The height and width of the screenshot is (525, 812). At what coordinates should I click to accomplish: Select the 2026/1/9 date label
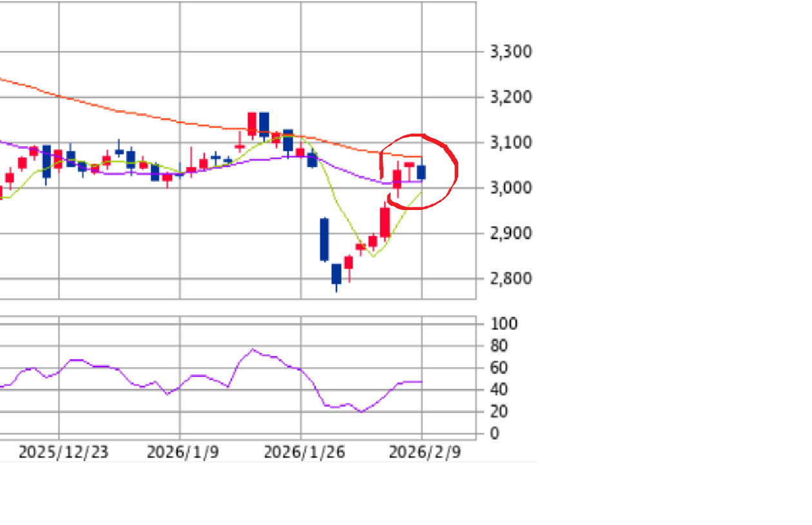182,452
